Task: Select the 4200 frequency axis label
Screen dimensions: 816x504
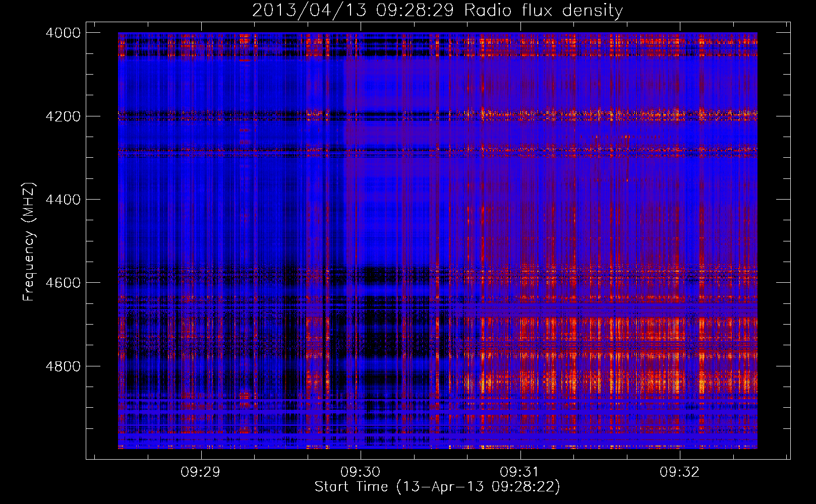Action: [x=63, y=116]
